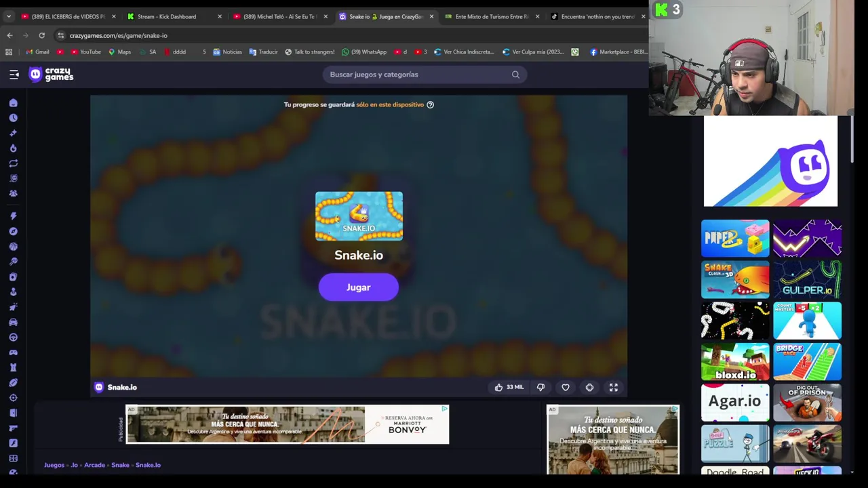This screenshot has height=488, width=868.
Task: Open the Basketball category icon
Action: 13,247
